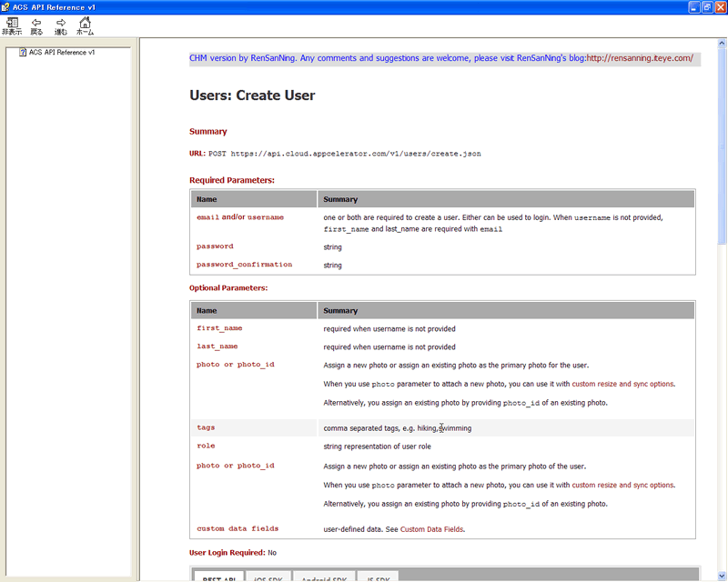Go back with the 戻る toolbar button
Image resolution: width=728 pixels, height=582 pixels.
[36, 26]
